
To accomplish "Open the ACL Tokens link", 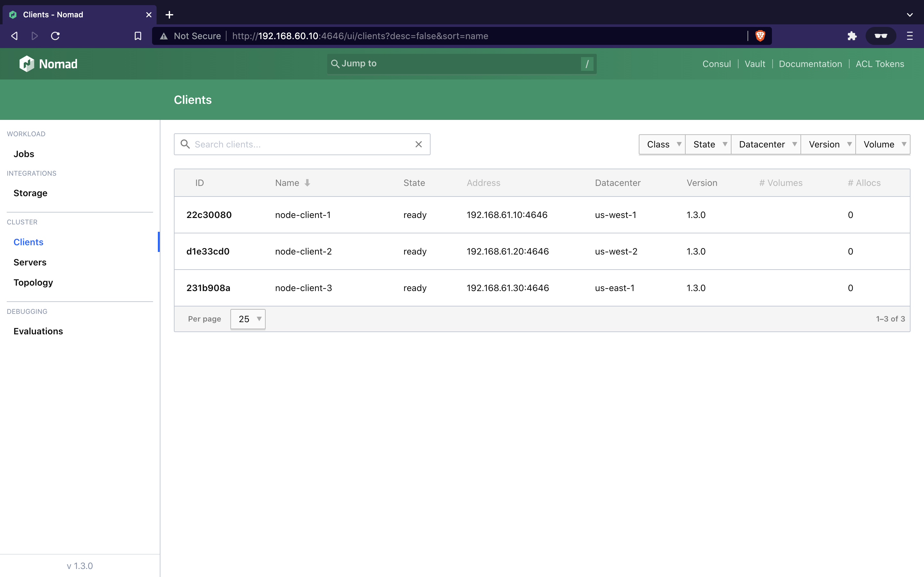I will (x=880, y=64).
